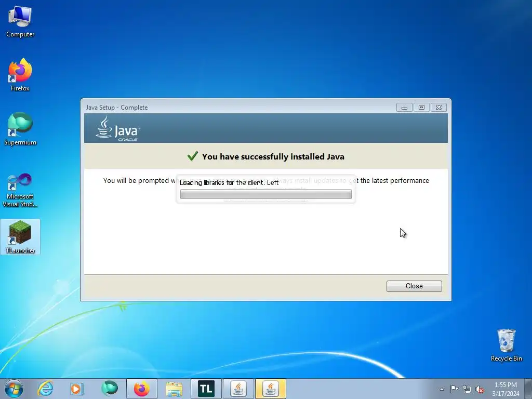
Task: Click the green checkmark success icon
Action: (192, 156)
